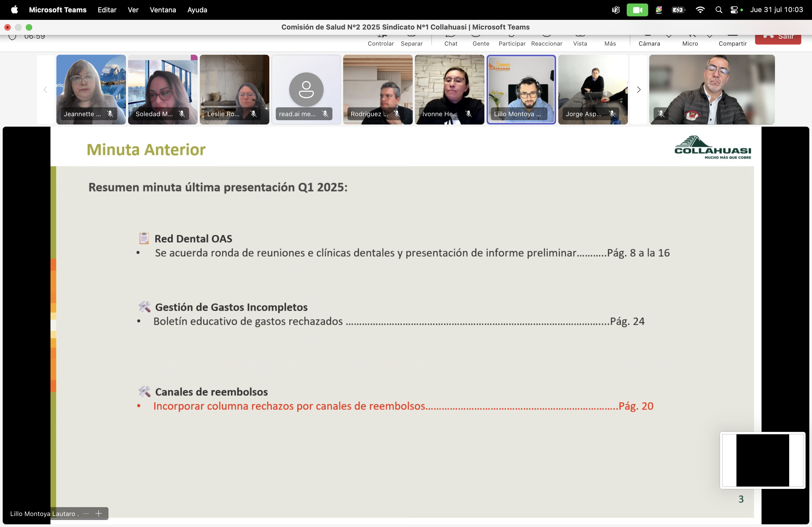Click the Lillo Montoya Lautaro presenter label

pyautogui.click(x=44, y=514)
